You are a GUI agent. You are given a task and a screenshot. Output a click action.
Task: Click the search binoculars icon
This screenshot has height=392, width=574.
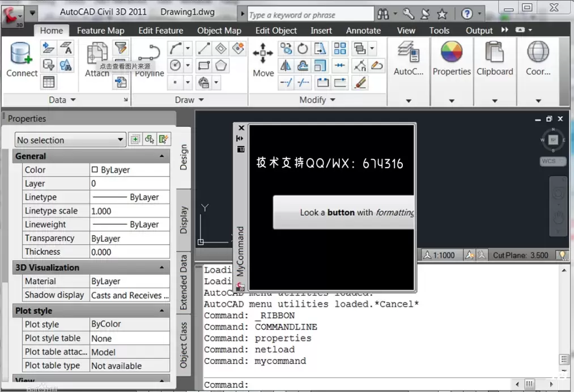tap(383, 14)
